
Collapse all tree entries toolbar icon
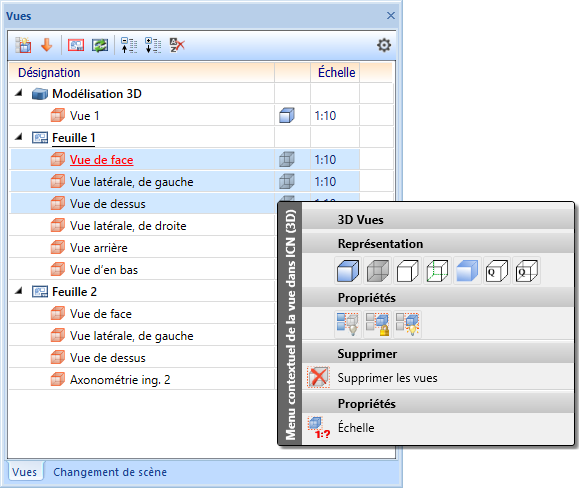(129, 46)
